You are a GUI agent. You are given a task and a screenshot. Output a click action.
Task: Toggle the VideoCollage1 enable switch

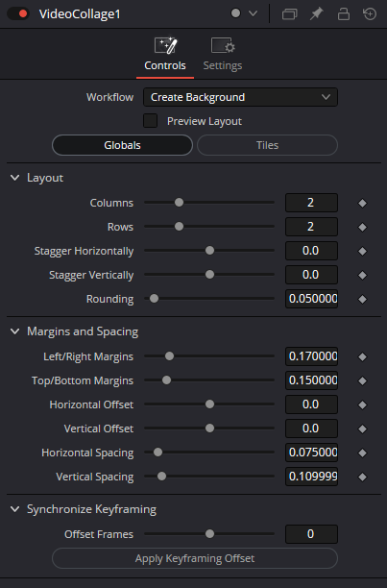coord(18,14)
